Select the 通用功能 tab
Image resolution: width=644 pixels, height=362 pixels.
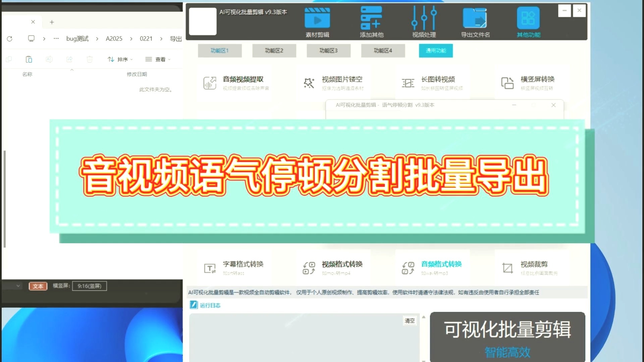436,51
